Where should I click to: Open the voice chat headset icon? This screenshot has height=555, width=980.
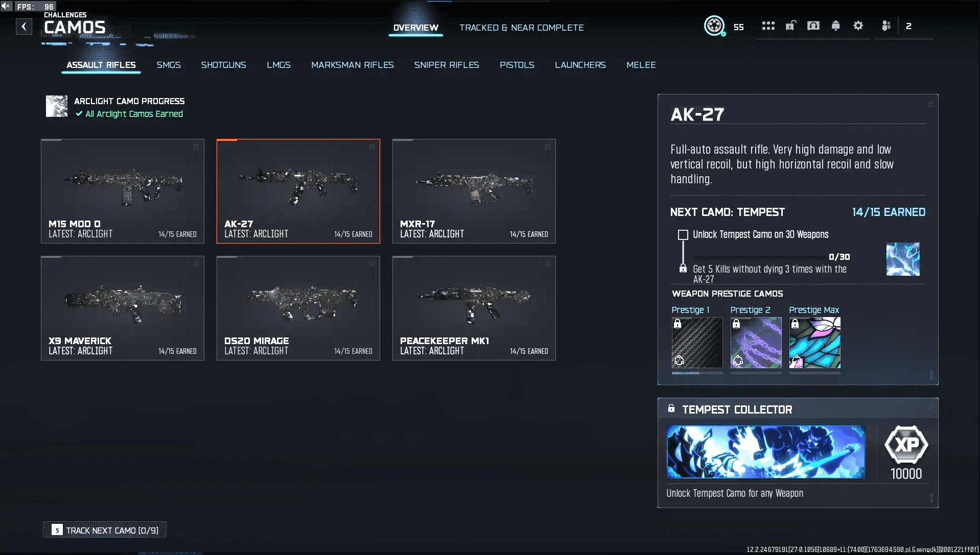click(x=813, y=26)
